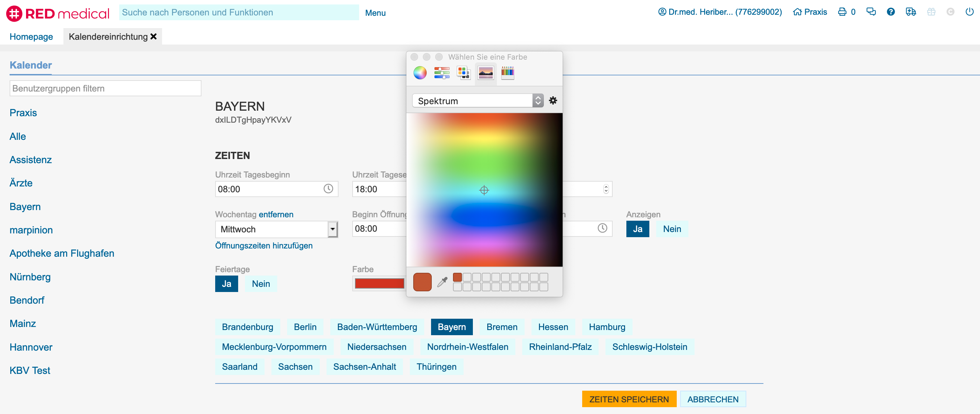The height and width of the screenshot is (414, 980).
Task: Open Tagesbeginn time picker clock
Action: pos(328,189)
